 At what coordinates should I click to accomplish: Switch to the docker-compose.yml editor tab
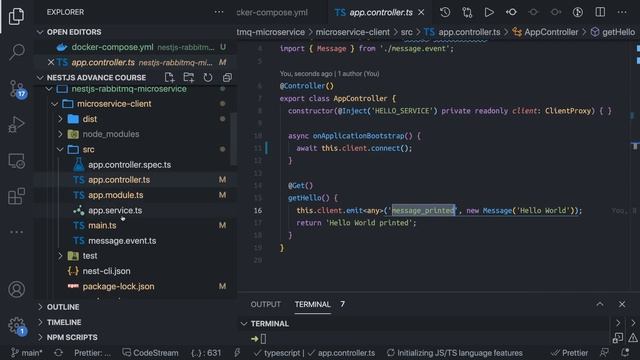pyautogui.click(x=272, y=13)
